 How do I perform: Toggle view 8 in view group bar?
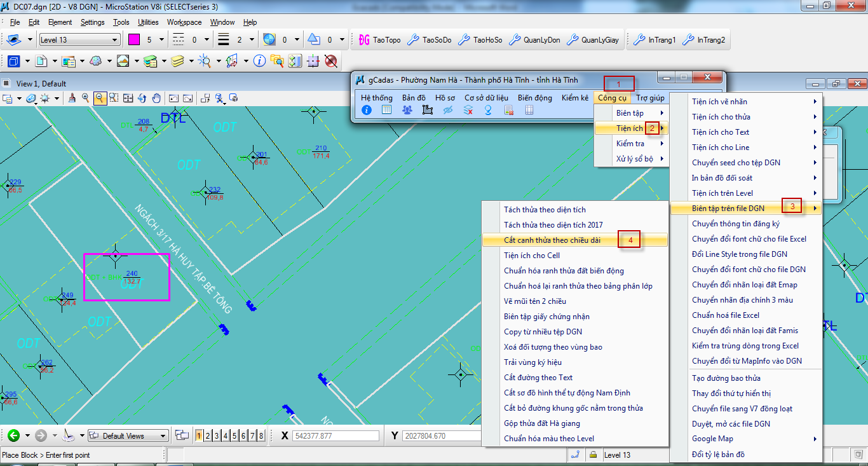pos(261,435)
